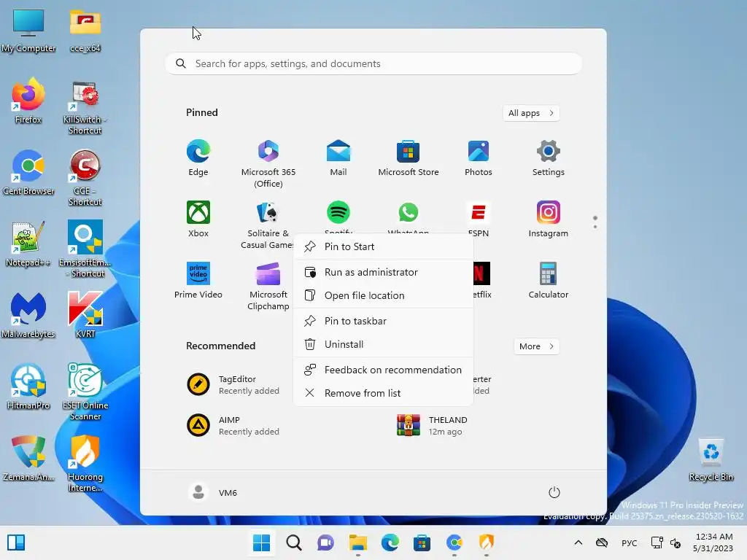Image resolution: width=747 pixels, height=560 pixels.
Task: Select the EmsisoftEm... - Shortcut desktop icon
Action: 85,249
